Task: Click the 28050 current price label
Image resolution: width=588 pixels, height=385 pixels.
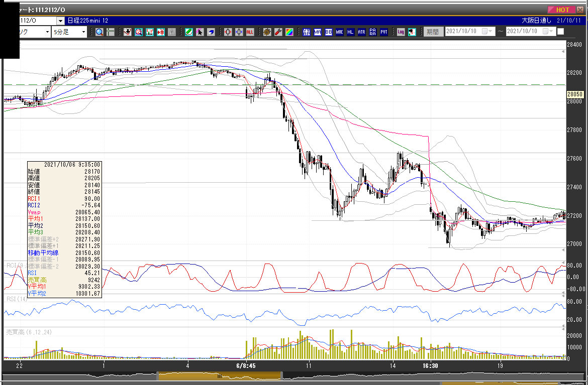Action: [x=575, y=94]
